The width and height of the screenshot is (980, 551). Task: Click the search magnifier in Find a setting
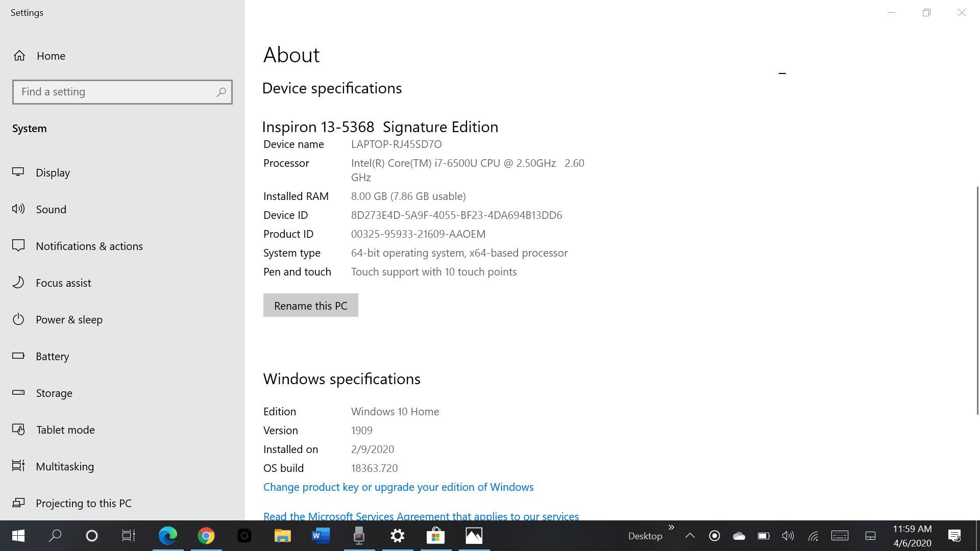(x=221, y=92)
